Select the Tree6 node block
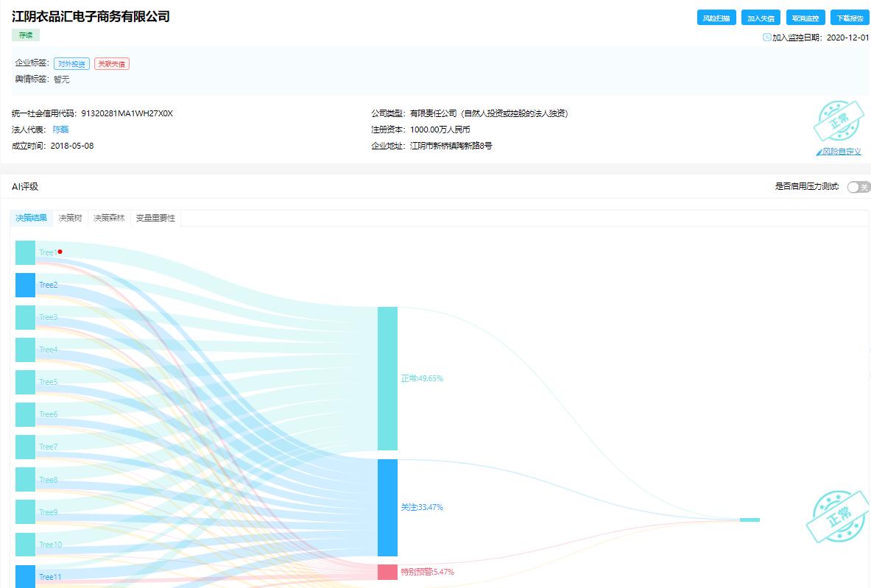 click(25, 415)
